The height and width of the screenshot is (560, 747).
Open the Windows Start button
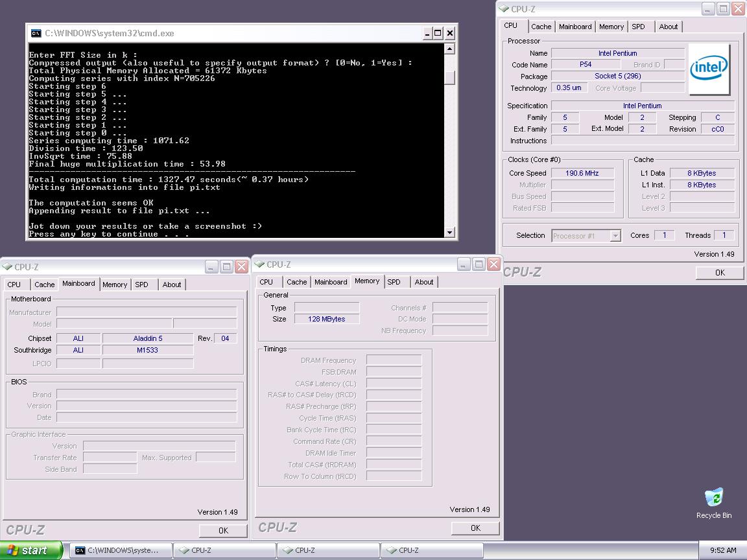point(31,550)
